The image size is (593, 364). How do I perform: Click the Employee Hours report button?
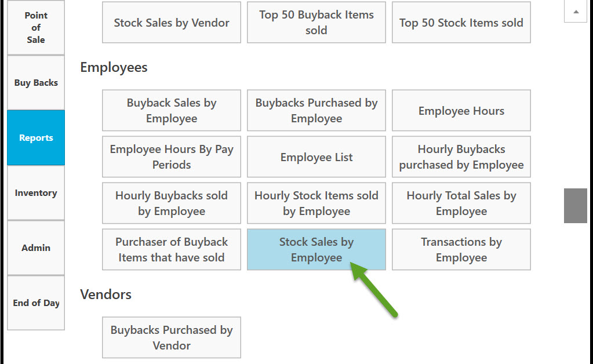coord(461,110)
